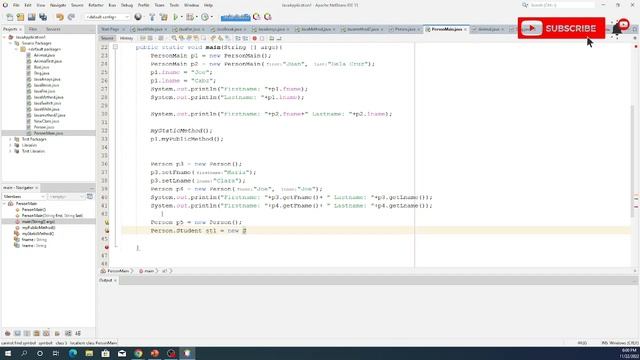The image size is (640, 360).
Task: Switch to the Person.java editor tab
Action: tap(405, 29)
